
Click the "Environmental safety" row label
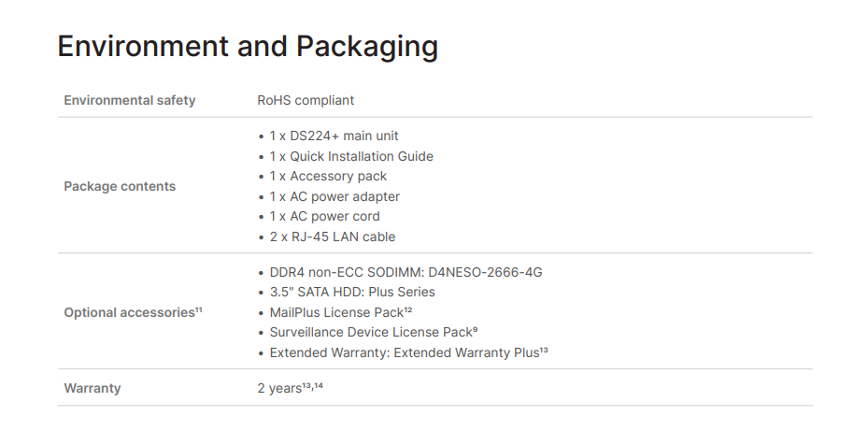pos(129,100)
